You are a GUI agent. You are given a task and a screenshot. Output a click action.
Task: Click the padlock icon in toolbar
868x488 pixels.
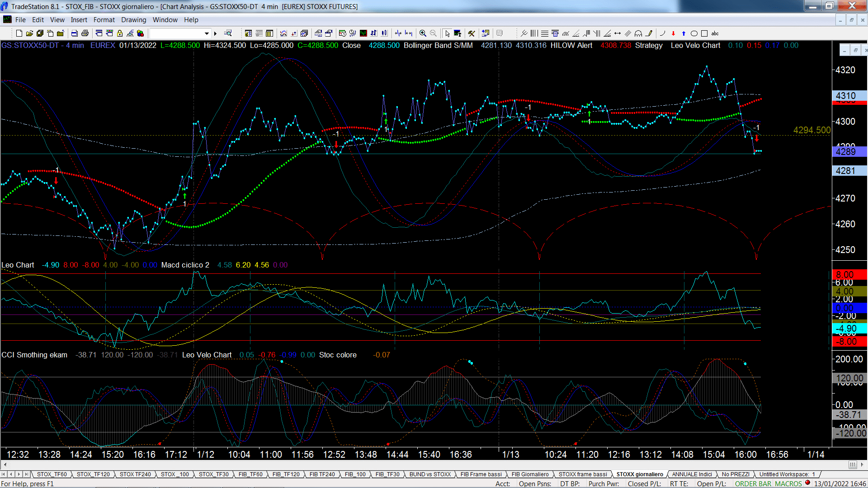pyautogui.click(x=120, y=33)
